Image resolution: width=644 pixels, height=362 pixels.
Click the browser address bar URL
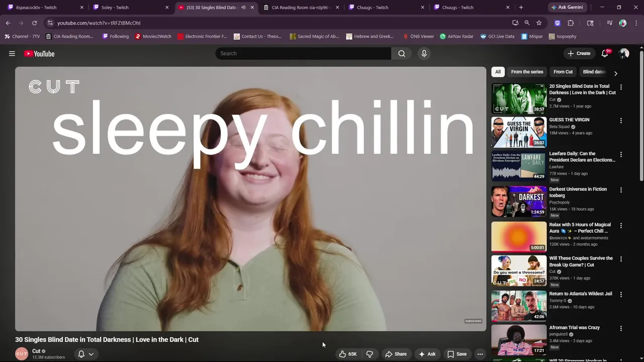tap(99, 23)
